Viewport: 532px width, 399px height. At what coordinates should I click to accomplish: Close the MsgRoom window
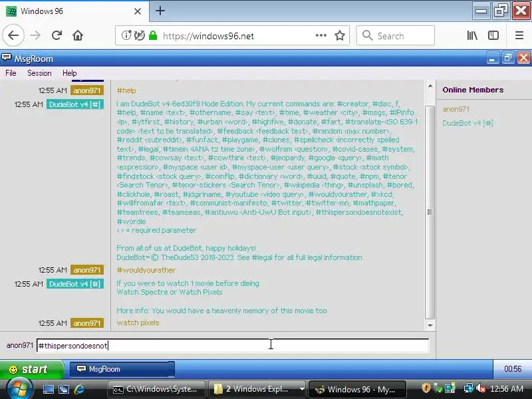pyautogui.click(x=523, y=59)
